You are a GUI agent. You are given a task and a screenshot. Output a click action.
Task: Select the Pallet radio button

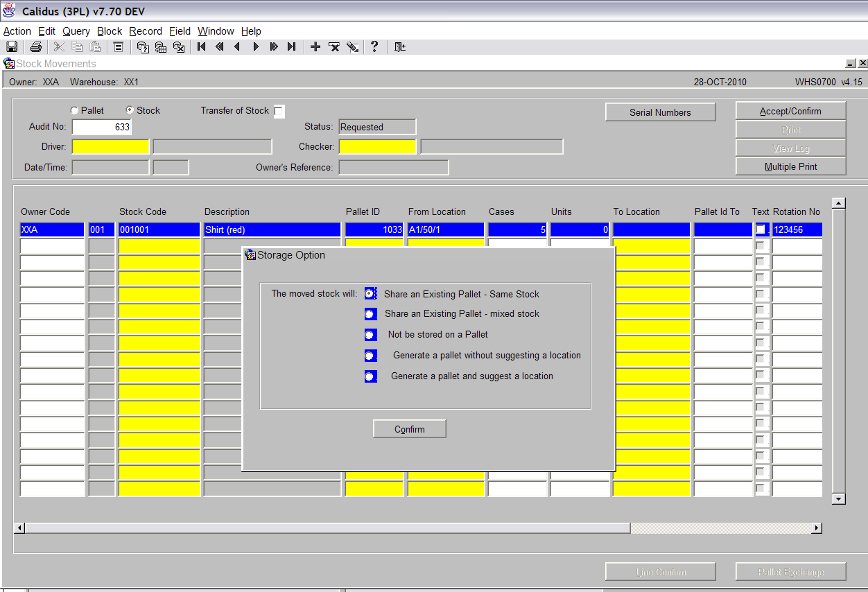point(75,110)
